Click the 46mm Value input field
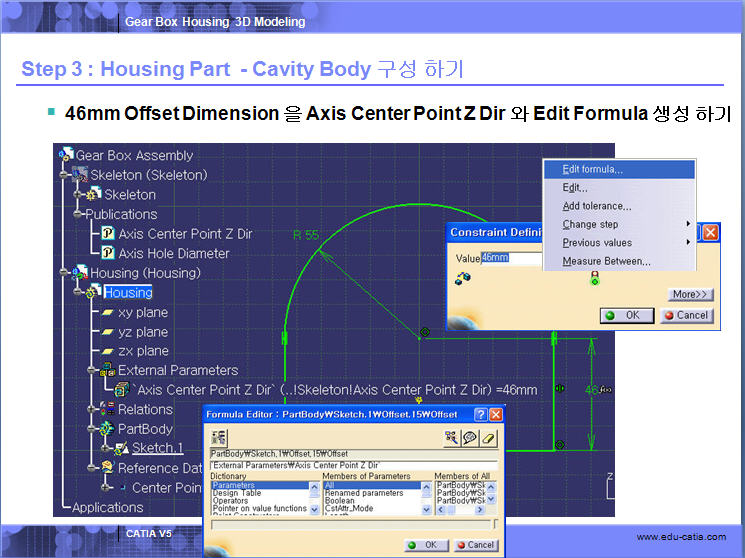This screenshot has height=558, width=745. point(511,257)
